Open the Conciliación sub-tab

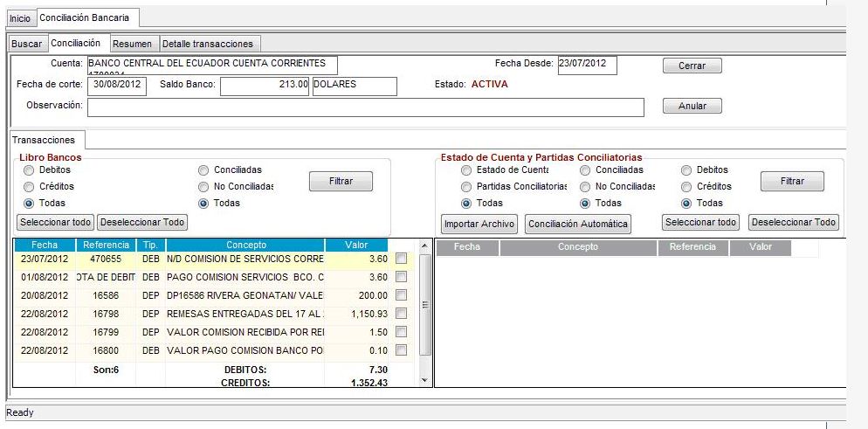point(79,43)
